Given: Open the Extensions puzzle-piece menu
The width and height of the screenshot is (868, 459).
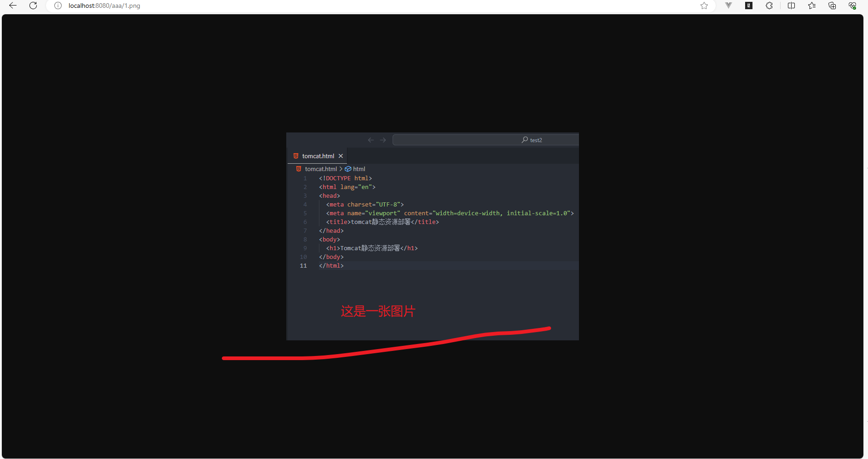Looking at the screenshot, I should [769, 6].
